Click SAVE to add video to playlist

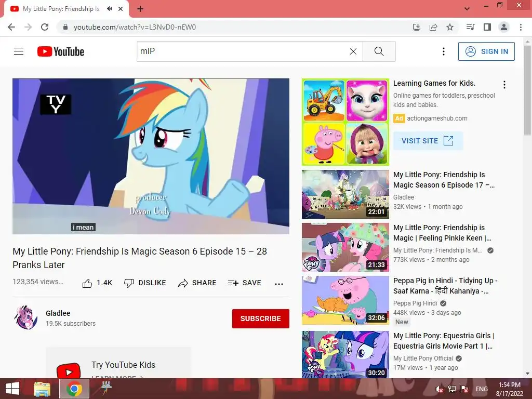click(244, 283)
